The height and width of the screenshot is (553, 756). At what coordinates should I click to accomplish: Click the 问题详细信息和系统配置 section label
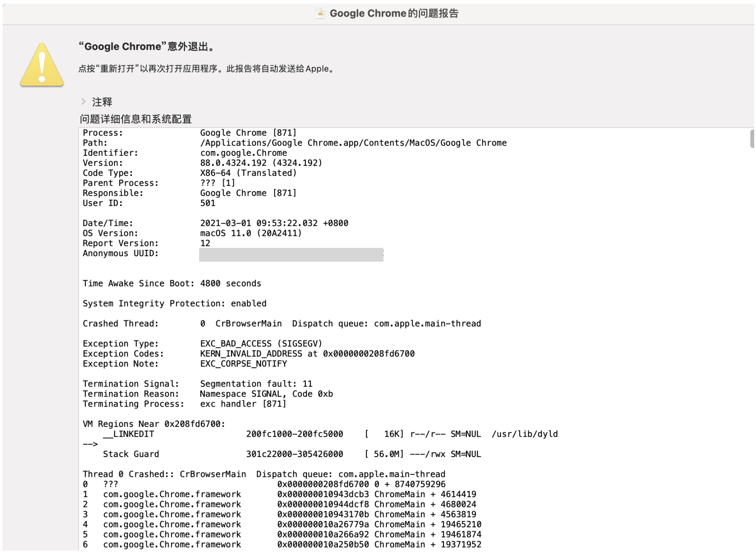[x=136, y=119]
